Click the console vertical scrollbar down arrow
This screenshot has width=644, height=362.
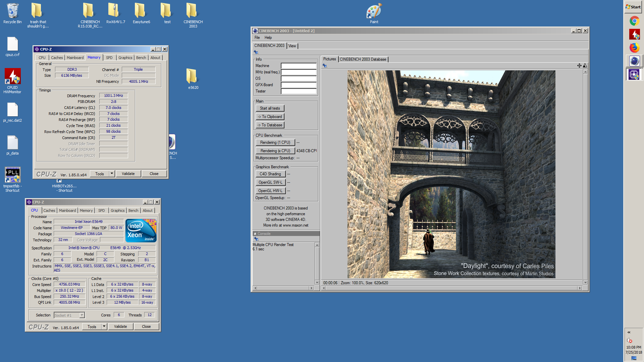click(317, 283)
